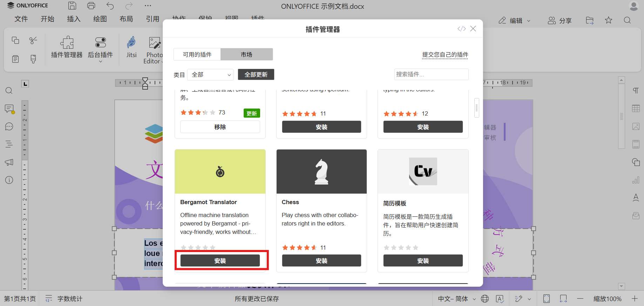Open the Chat panel in left sidebar
The image size is (644, 306).
click(9, 126)
